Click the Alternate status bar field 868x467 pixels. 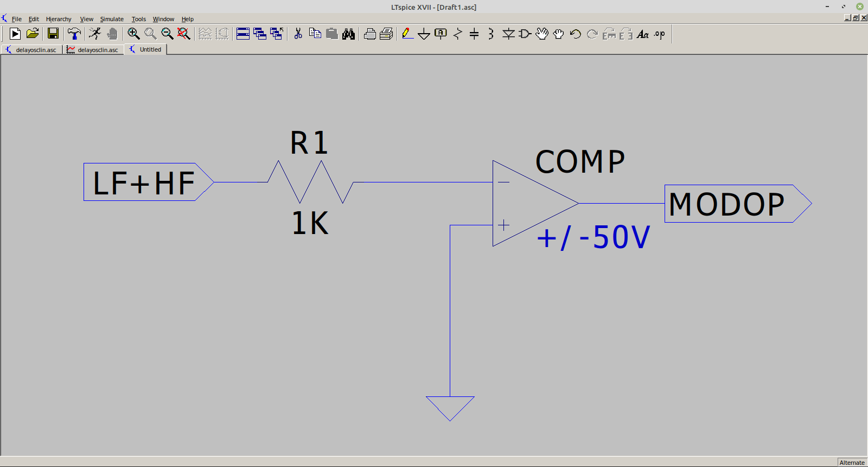pyautogui.click(x=852, y=463)
